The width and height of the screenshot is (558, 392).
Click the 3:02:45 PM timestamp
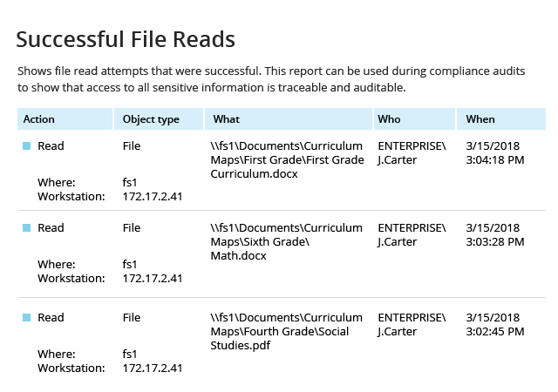pos(495,331)
